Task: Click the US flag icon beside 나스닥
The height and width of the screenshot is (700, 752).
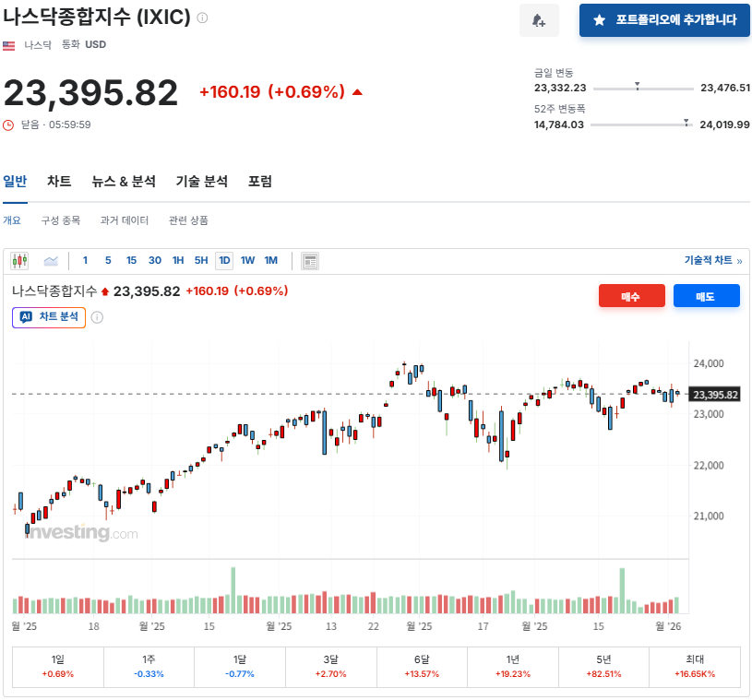Action: [8, 45]
